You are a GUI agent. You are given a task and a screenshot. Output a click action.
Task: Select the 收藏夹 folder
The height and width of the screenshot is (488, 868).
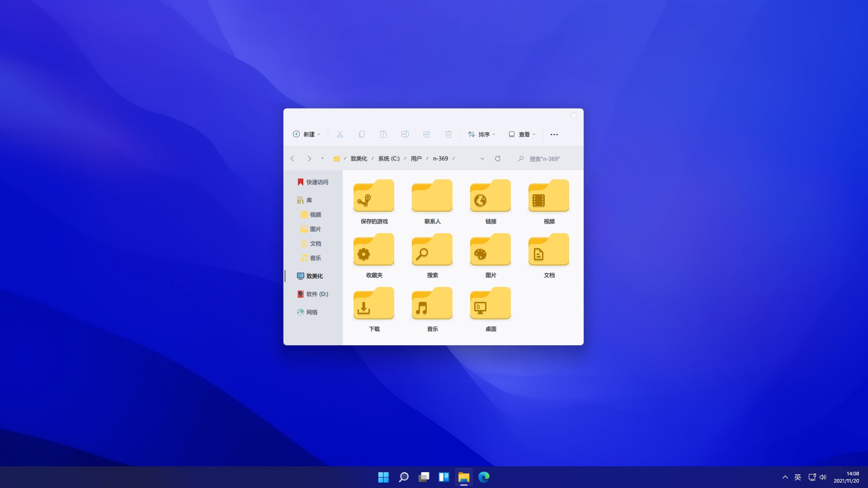click(x=374, y=255)
